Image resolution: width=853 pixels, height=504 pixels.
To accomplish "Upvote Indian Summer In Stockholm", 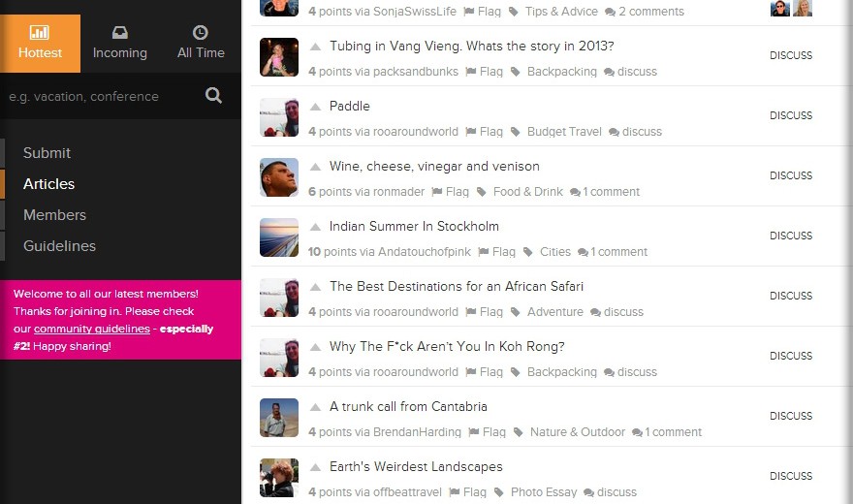I will (315, 227).
